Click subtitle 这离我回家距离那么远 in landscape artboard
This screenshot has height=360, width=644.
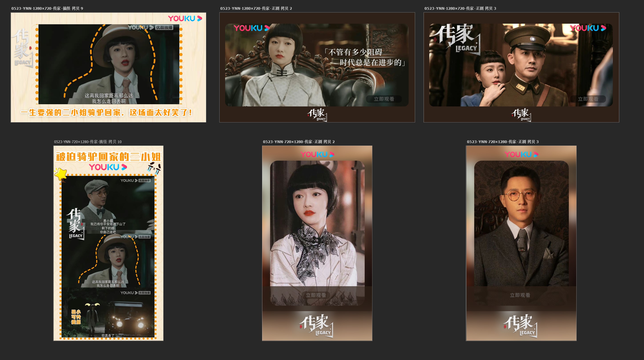point(109,96)
